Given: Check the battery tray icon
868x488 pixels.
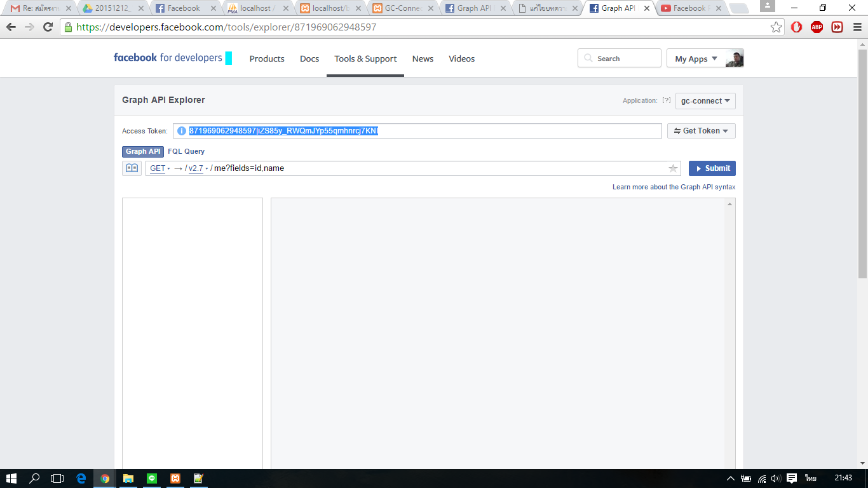Looking at the screenshot, I should tap(746, 478).
